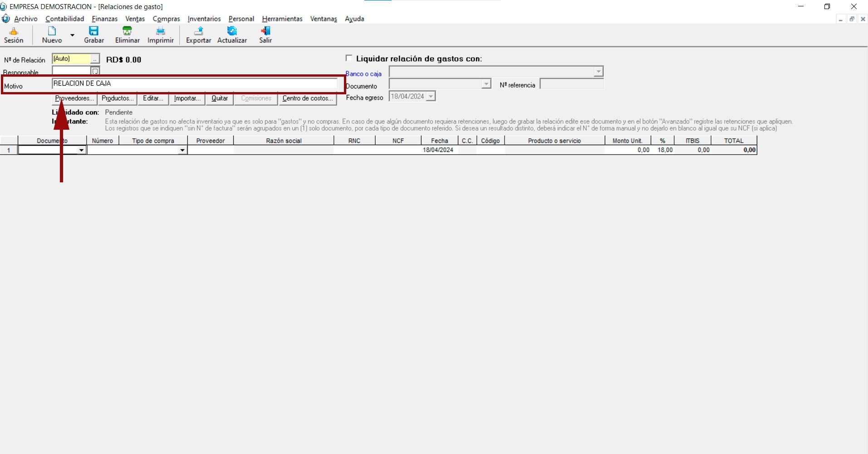Expand the Nuevo dropdown arrow

[72, 35]
